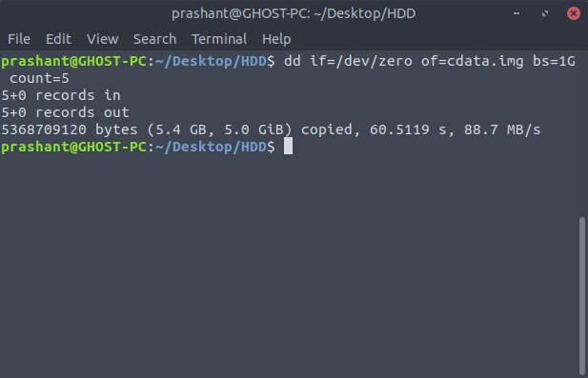
Task: Click the scrollbar track above the thumb
Action: [582, 133]
